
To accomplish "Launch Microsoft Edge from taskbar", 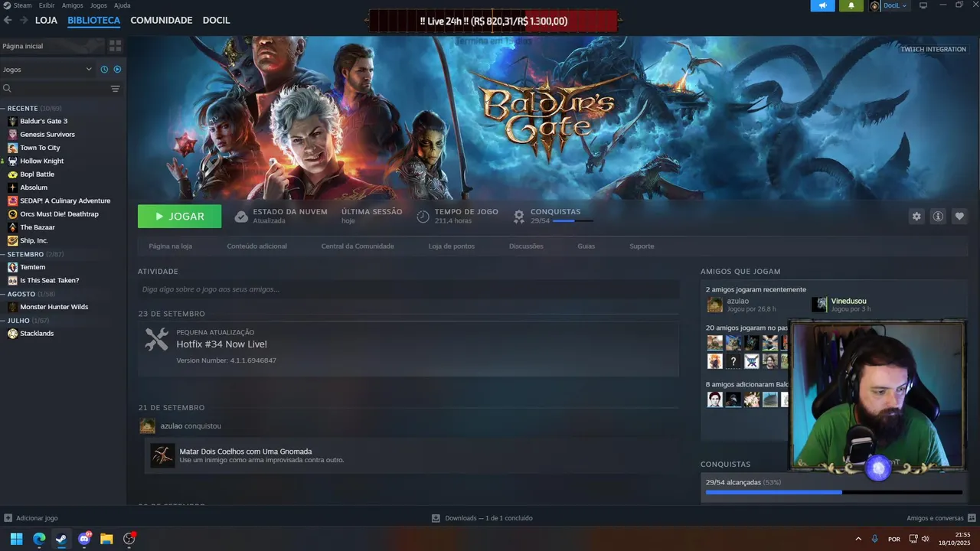I will pyautogui.click(x=39, y=539).
